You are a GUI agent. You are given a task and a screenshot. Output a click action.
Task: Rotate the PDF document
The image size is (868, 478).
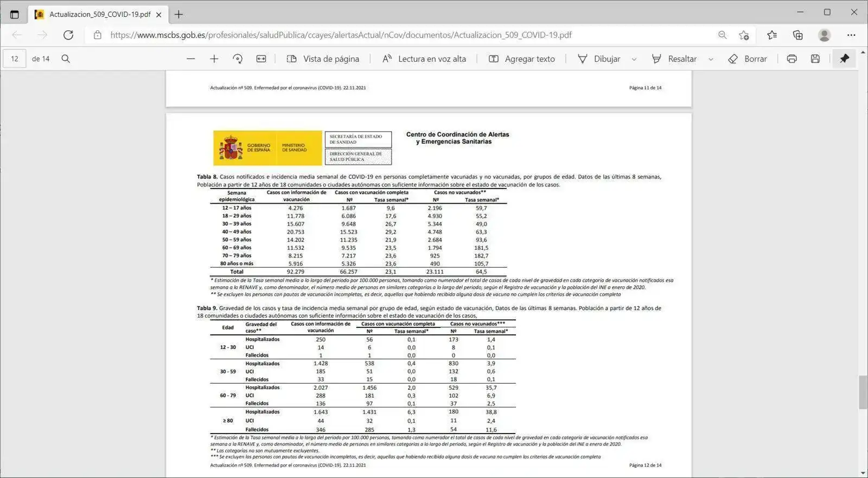click(x=238, y=59)
